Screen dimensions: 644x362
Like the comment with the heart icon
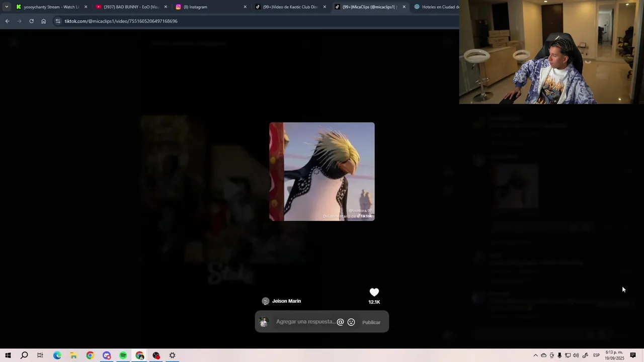(x=374, y=293)
